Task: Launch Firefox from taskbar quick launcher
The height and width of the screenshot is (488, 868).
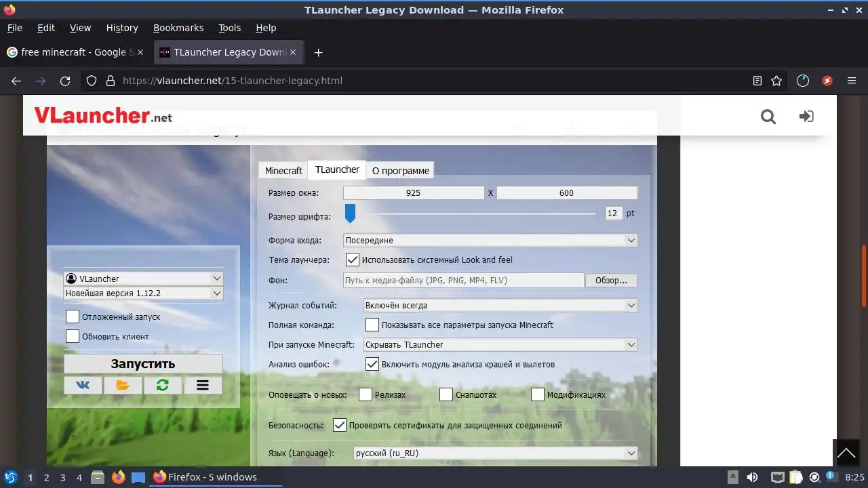Action: [x=118, y=477]
